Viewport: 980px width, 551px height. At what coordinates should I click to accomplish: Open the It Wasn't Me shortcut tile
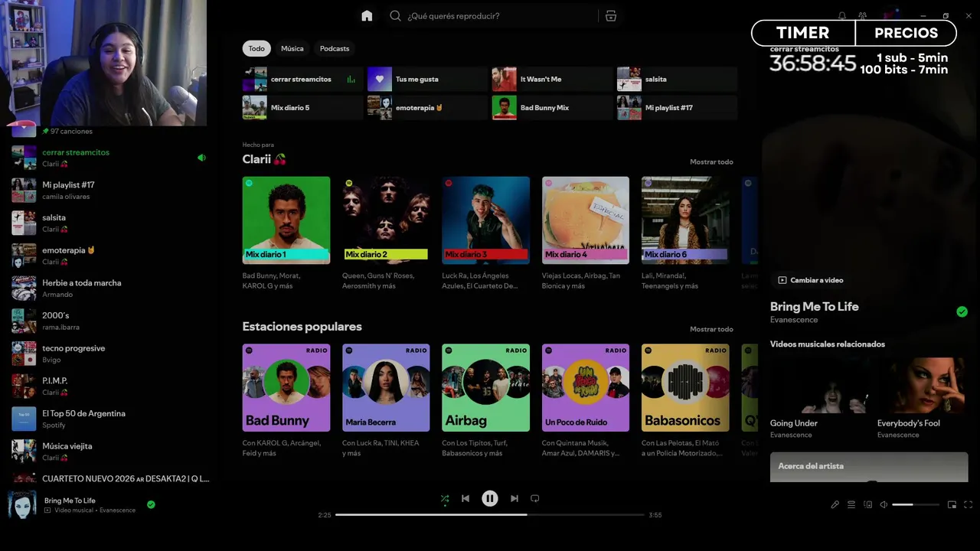pos(551,79)
